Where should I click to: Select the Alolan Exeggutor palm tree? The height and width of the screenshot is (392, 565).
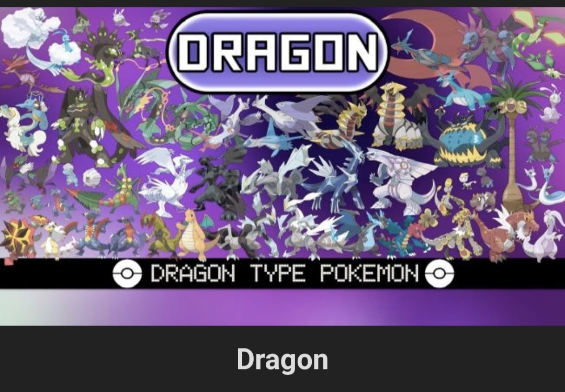(x=514, y=144)
